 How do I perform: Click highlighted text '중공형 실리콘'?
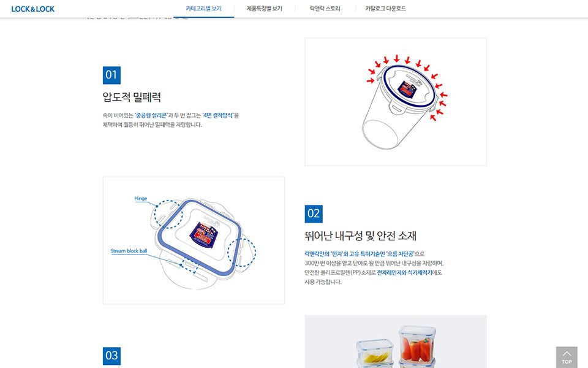(x=151, y=115)
